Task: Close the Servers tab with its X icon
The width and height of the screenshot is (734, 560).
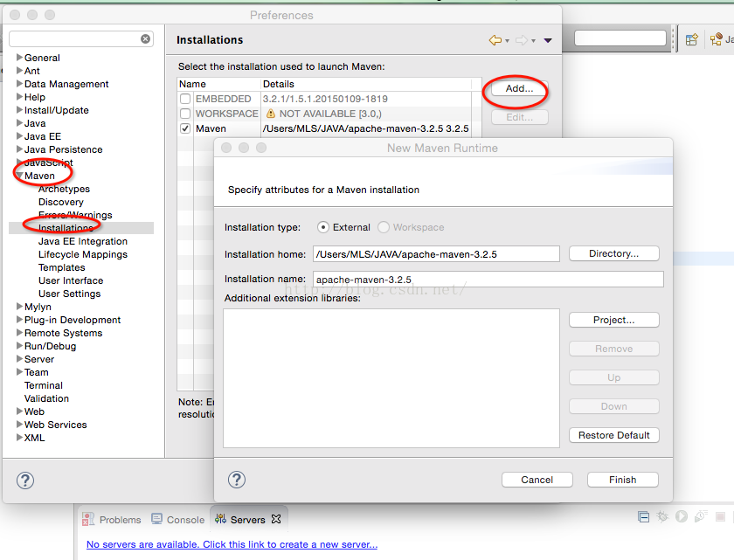Action: click(276, 519)
